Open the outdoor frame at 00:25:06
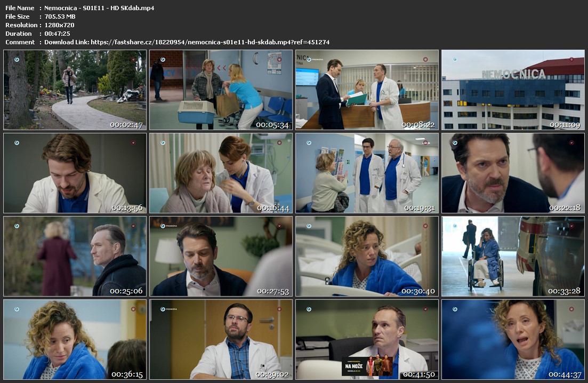 point(75,256)
